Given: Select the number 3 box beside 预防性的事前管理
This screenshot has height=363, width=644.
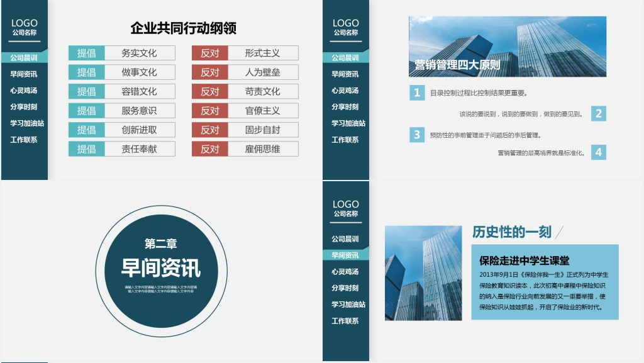Looking at the screenshot, I should 416,135.
